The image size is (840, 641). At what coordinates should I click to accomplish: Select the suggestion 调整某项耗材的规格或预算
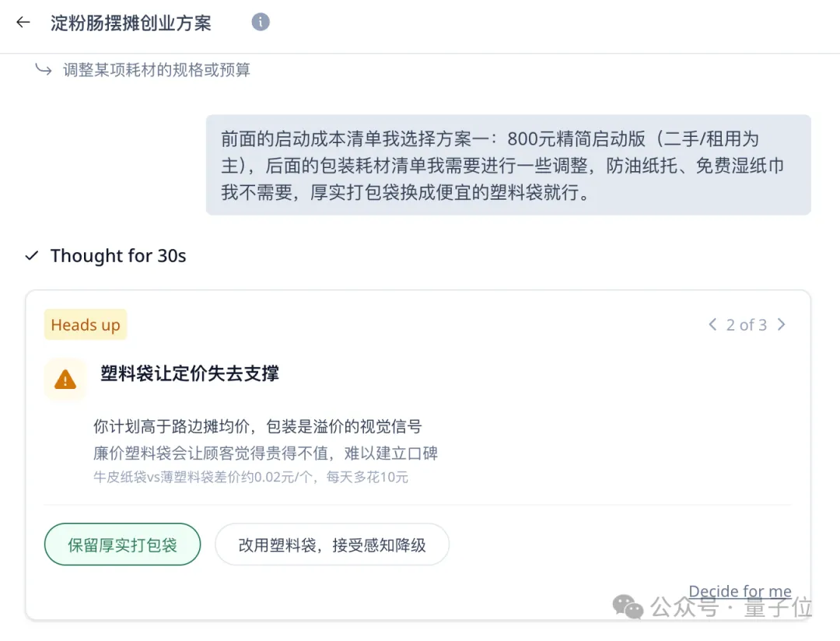point(157,70)
